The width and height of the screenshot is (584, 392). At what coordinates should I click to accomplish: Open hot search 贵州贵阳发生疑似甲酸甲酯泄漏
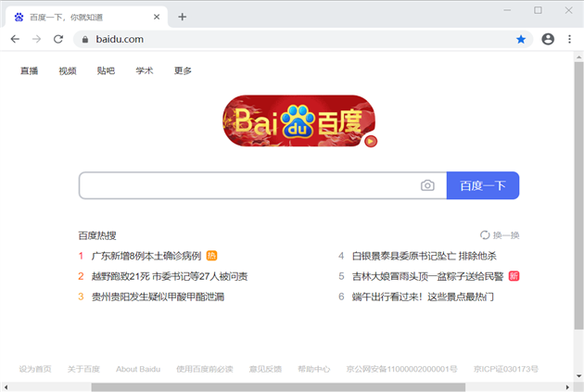pyautogui.click(x=158, y=297)
